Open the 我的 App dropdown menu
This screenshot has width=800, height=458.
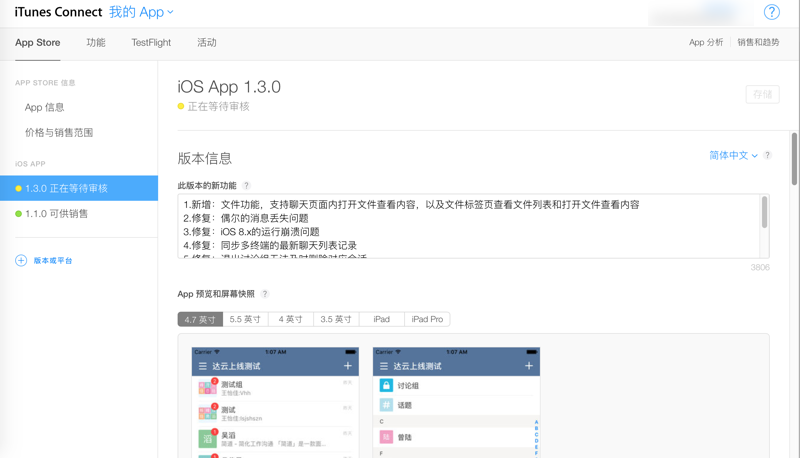(x=141, y=12)
